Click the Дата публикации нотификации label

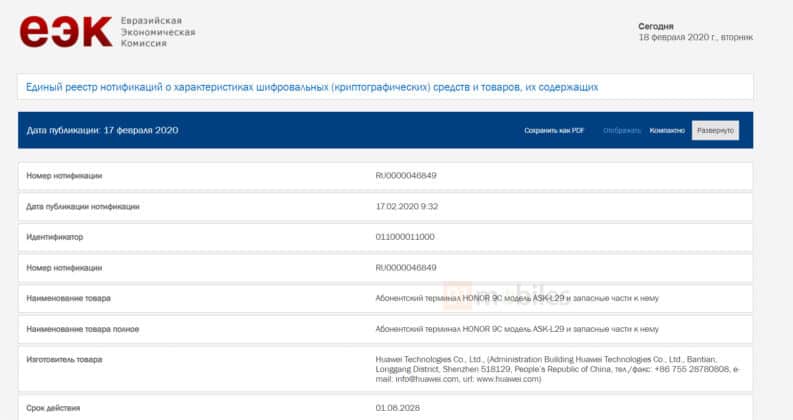(x=83, y=207)
